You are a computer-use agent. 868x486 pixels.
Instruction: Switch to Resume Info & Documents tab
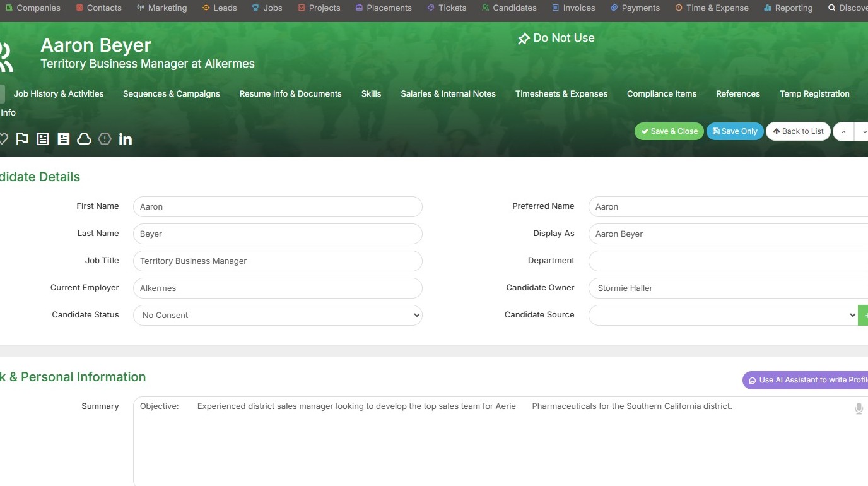point(291,93)
